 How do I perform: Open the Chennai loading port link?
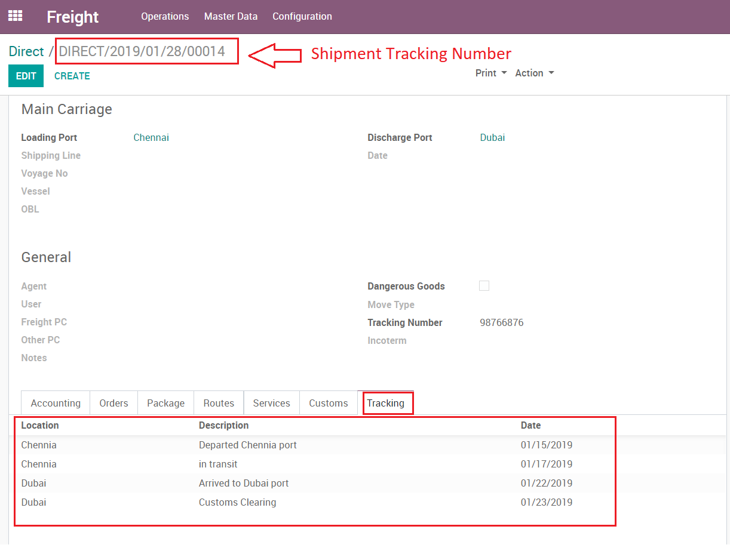(x=151, y=137)
